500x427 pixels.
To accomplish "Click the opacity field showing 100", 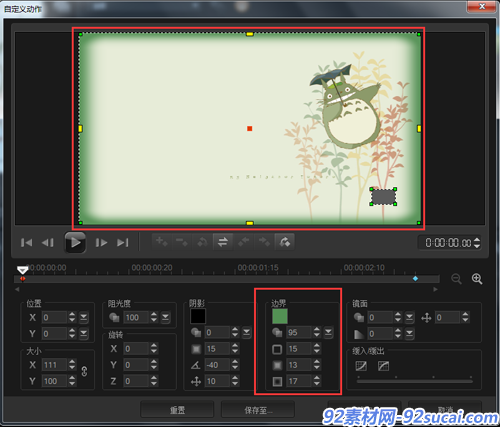I will [x=136, y=317].
